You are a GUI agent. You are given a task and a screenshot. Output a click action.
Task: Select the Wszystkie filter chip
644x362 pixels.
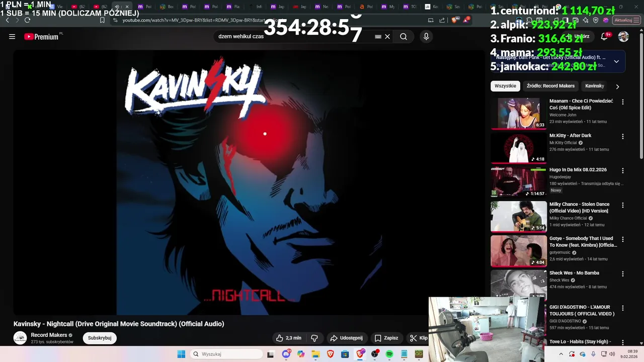click(x=505, y=86)
